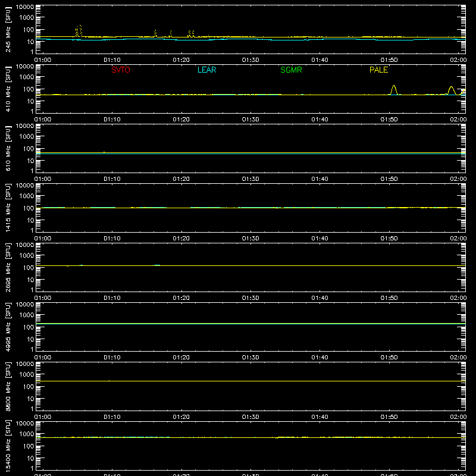Screen dimensions: 476x476
Task: Select the 4995 MHz [SFU] axis label
Action: pos(8,327)
